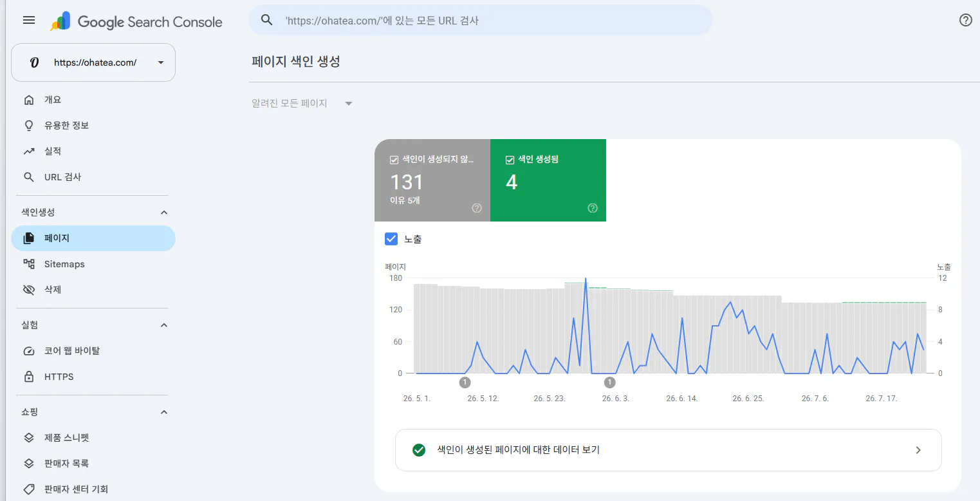Open the 실적 performance report
This screenshot has height=501, width=980.
point(93,151)
